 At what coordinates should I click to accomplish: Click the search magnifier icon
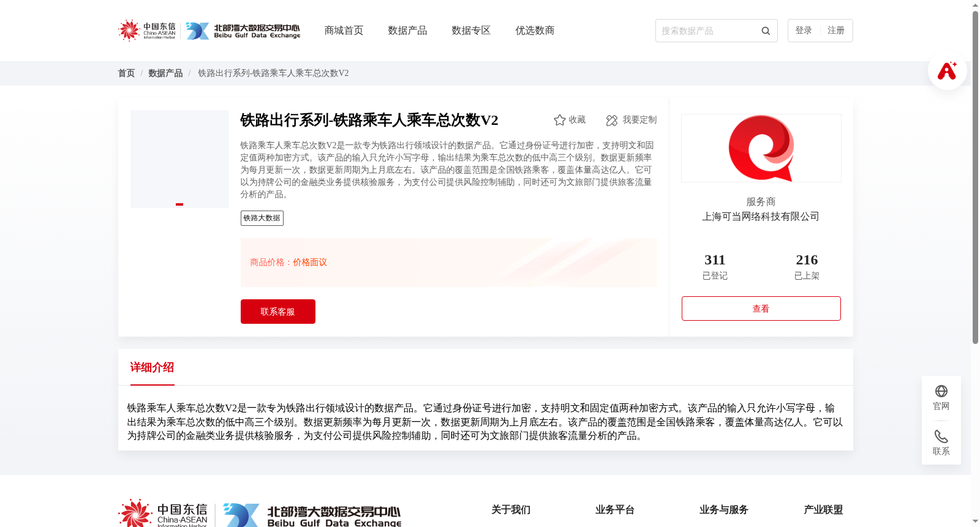click(766, 31)
